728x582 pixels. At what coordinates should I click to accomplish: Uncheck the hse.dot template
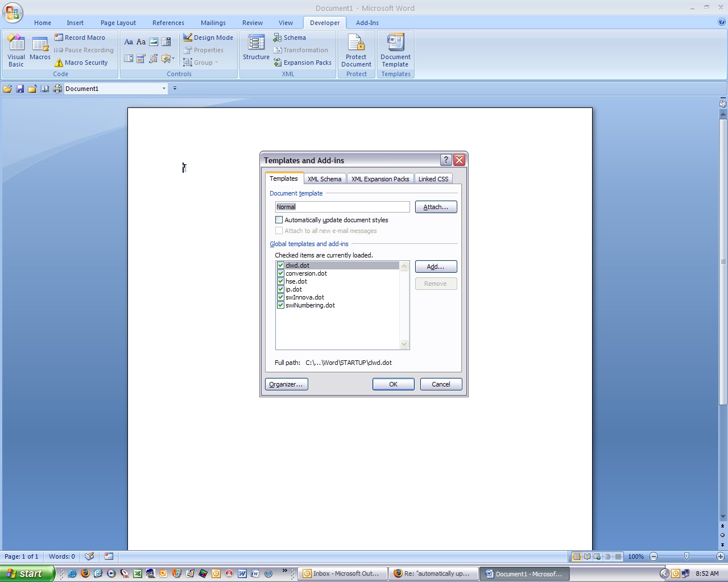(x=280, y=281)
